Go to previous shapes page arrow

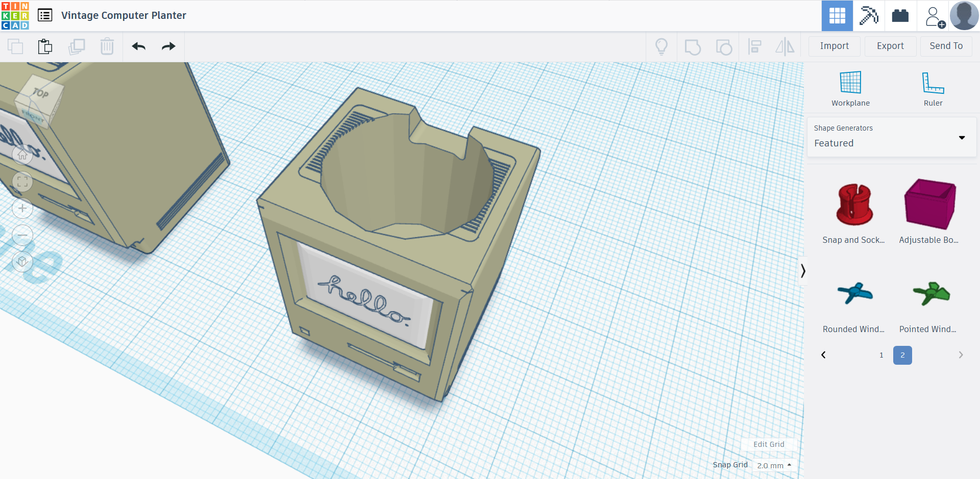coord(823,355)
